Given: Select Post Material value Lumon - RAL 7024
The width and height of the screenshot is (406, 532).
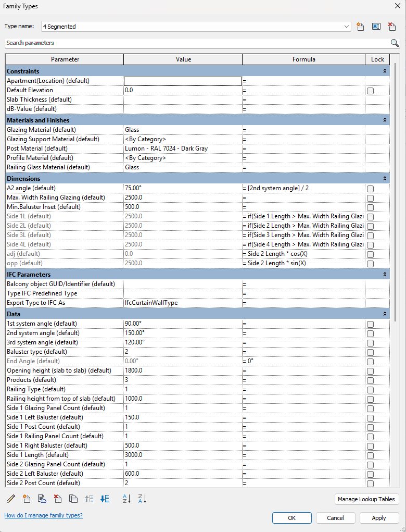Looking at the screenshot, I should coord(183,149).
